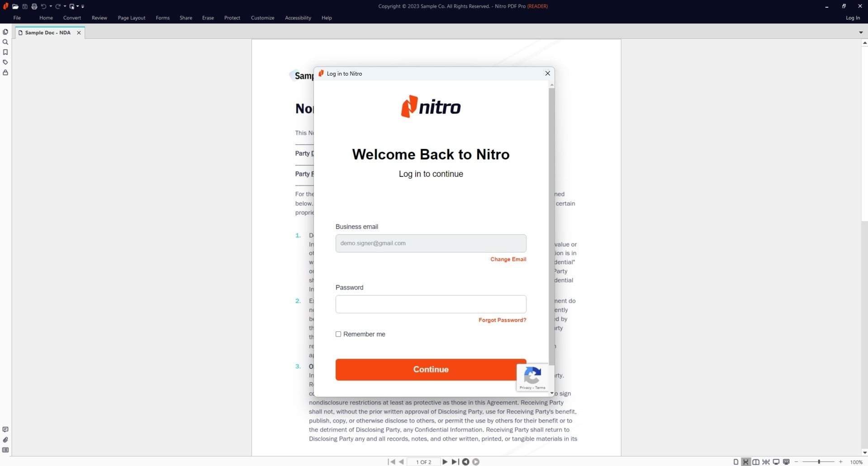
Task: Switch to the Home ribbon tab
Action: click(x=46, y=18)
